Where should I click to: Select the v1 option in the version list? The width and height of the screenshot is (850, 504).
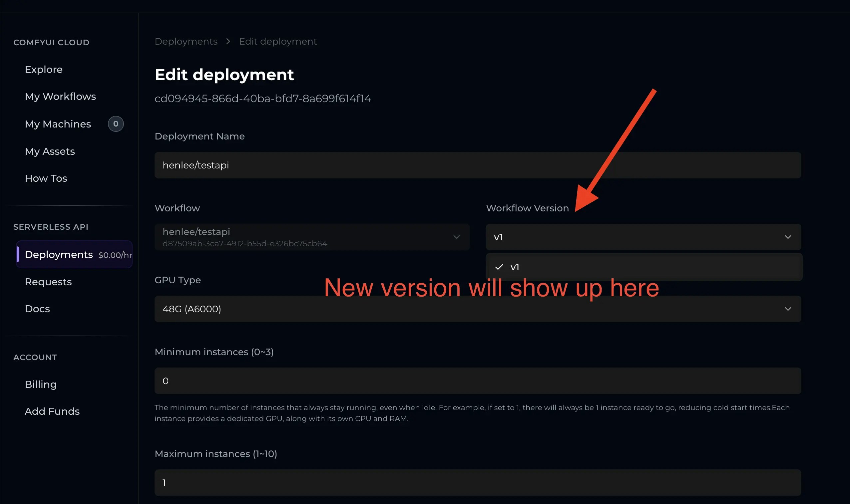coord(514,267)
